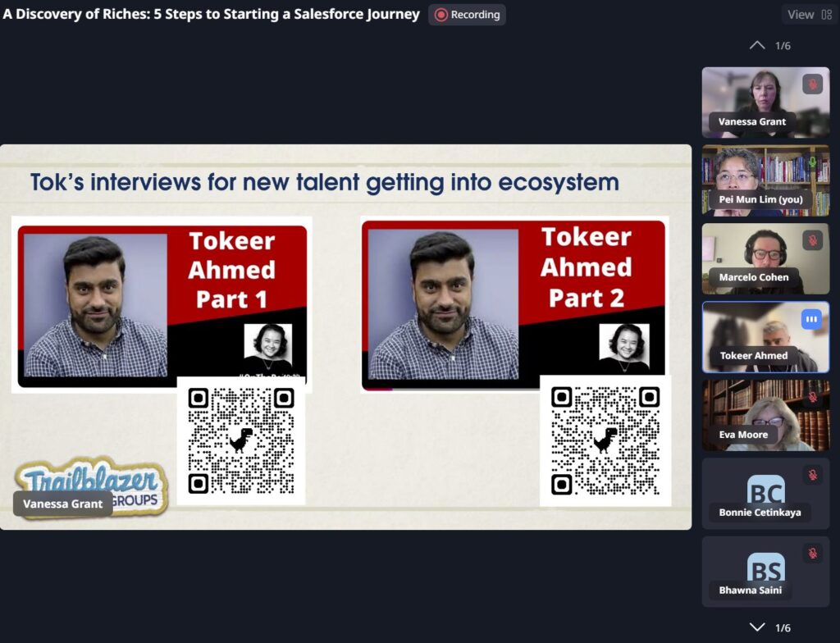Go to previous participants page arrow
This screenshot has height=643, width=840.
tap(757, 46)
